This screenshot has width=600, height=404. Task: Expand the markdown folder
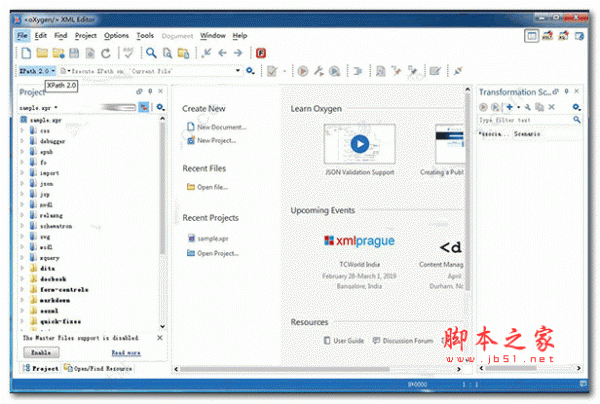22,300
